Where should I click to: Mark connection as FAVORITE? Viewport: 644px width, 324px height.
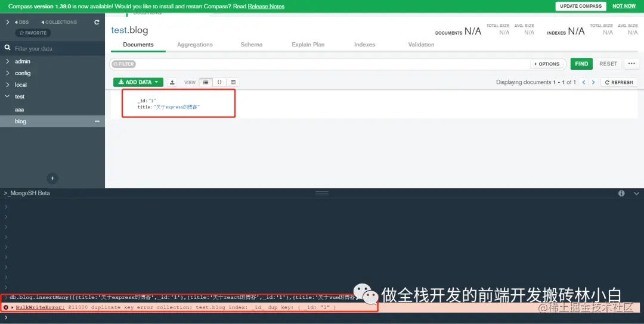pos(33,33)
